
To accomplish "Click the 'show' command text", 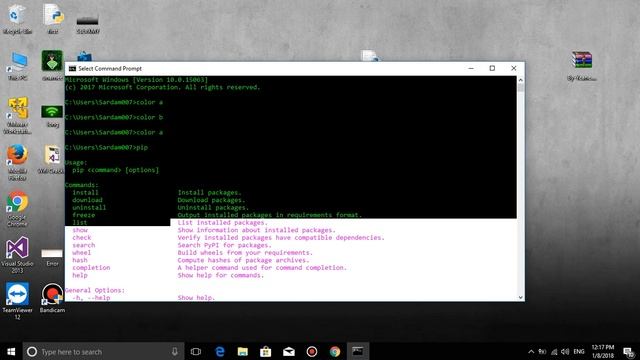I will (80, 230).
